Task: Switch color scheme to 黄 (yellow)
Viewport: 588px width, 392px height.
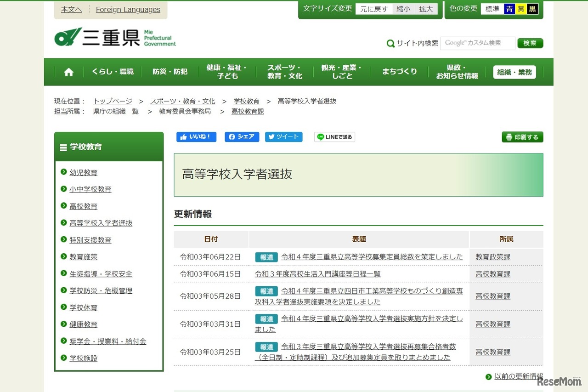Action: tap(521, 8)
